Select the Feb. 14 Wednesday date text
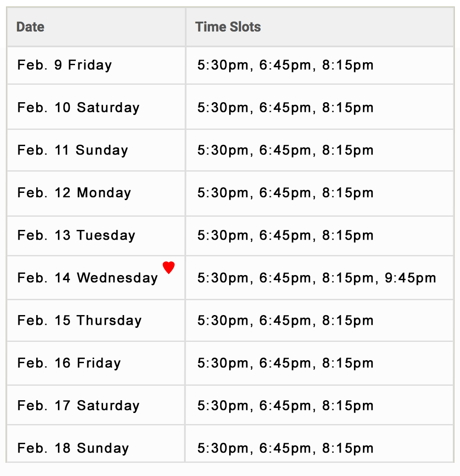460x476 pixels. [87, 278]
